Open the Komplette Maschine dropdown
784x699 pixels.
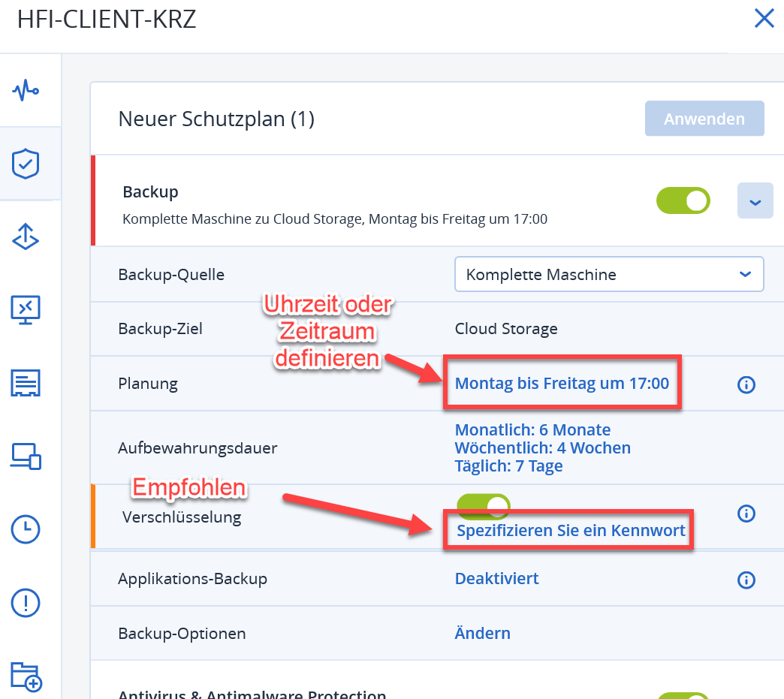608,274
